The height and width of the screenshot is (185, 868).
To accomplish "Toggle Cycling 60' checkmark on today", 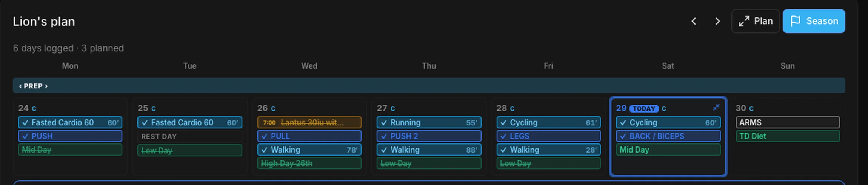I will pos(623,122).
